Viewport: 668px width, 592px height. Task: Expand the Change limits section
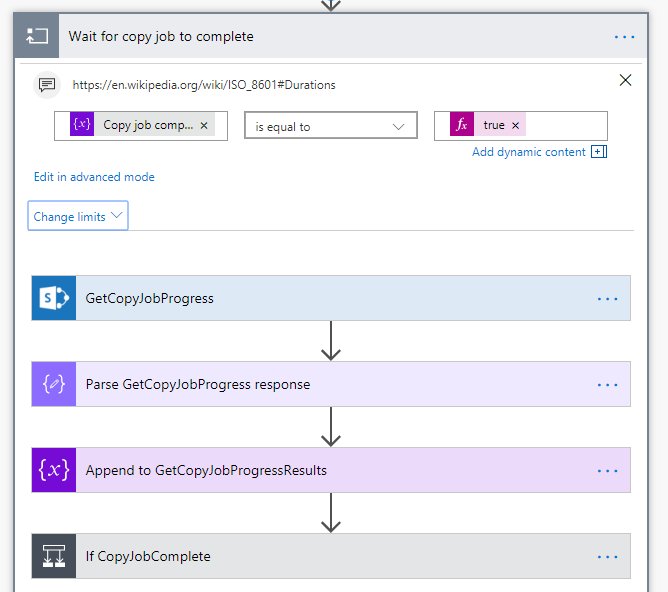click(x=78, y=216)
